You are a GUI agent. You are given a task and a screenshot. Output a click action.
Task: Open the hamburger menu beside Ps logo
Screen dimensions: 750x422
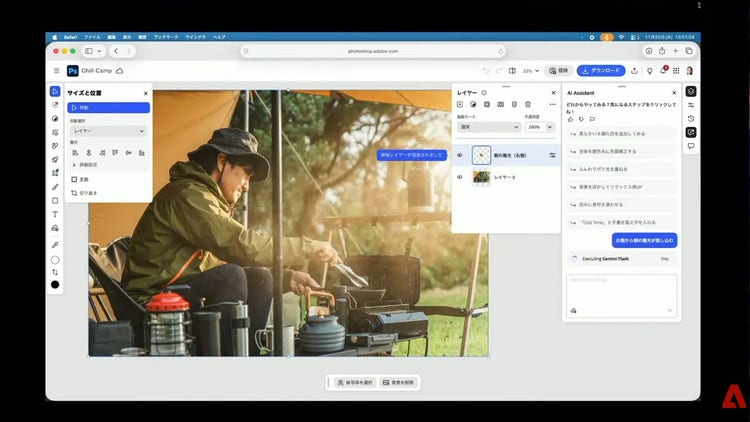tap(56, 71)
